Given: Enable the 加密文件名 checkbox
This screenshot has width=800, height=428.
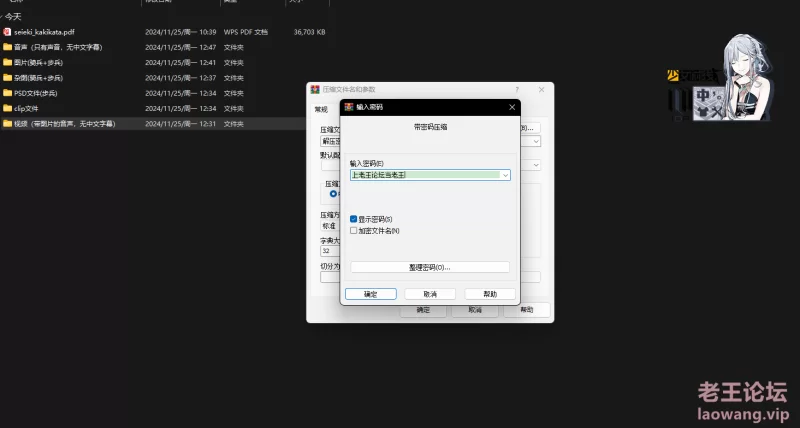Looking at the screenshot, I should 354,231.
